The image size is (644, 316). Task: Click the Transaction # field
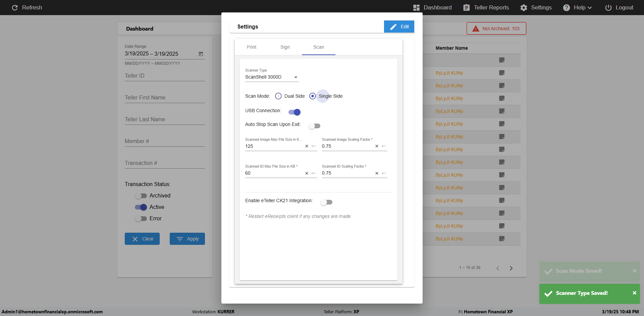tap(165, 163)
